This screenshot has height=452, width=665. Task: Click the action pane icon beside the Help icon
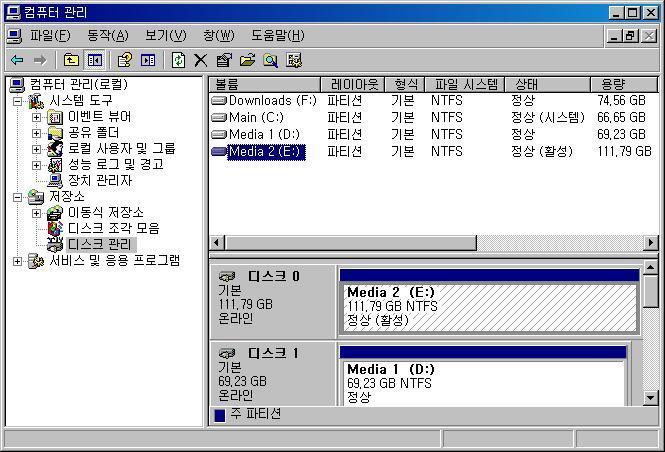[x=148, y=60]
